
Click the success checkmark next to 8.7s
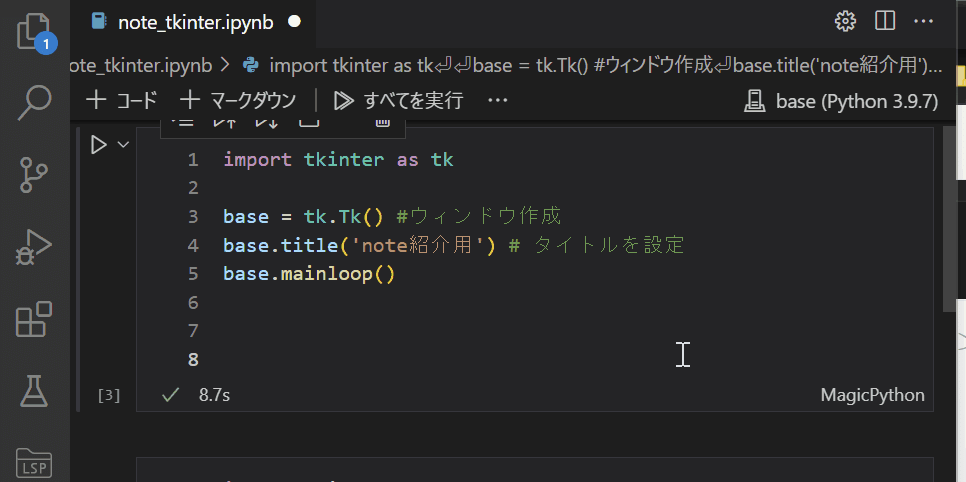[170, 395]
